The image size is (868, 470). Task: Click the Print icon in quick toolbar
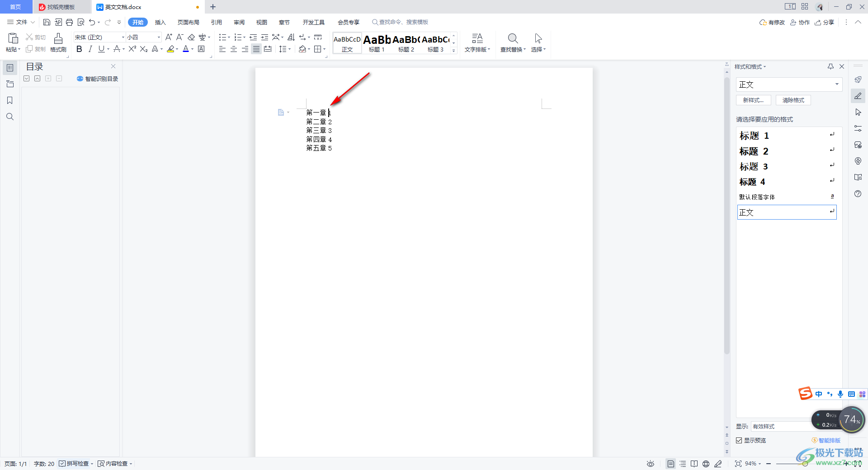69,22
